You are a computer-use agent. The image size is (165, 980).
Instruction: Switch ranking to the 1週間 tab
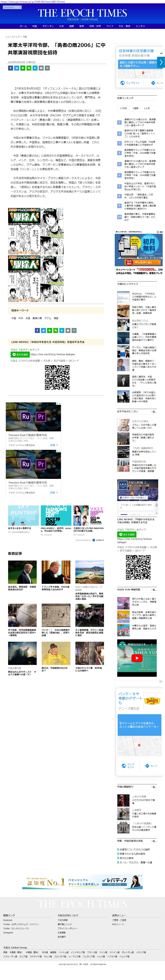135,108
